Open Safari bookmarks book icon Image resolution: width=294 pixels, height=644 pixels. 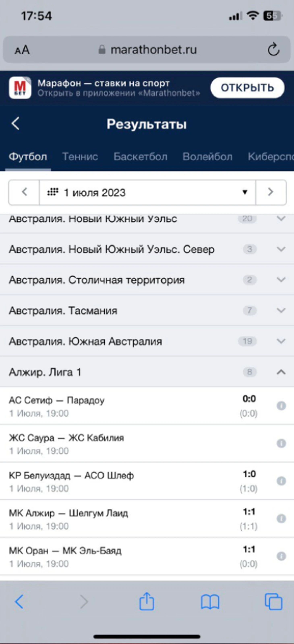[x=210, y=602]
